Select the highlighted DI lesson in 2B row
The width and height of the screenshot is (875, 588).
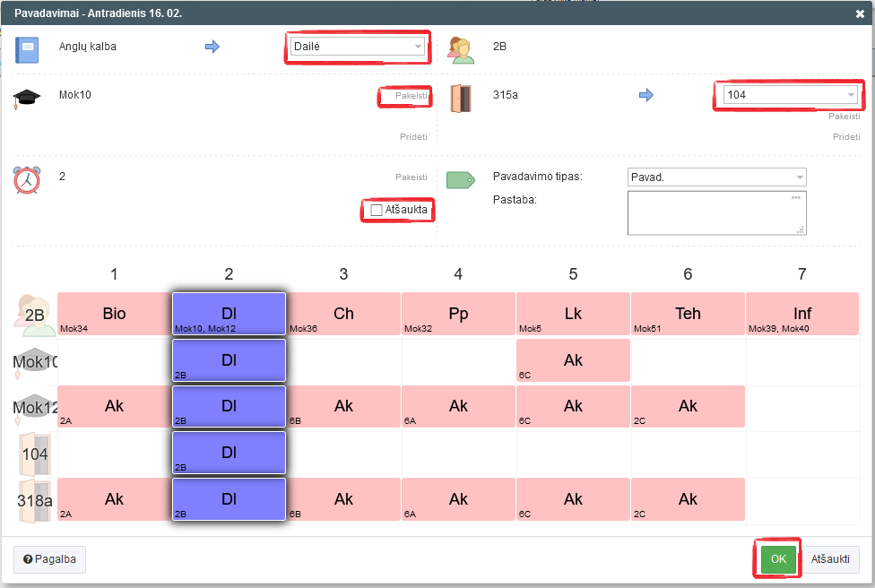click(x=229, y=314)
